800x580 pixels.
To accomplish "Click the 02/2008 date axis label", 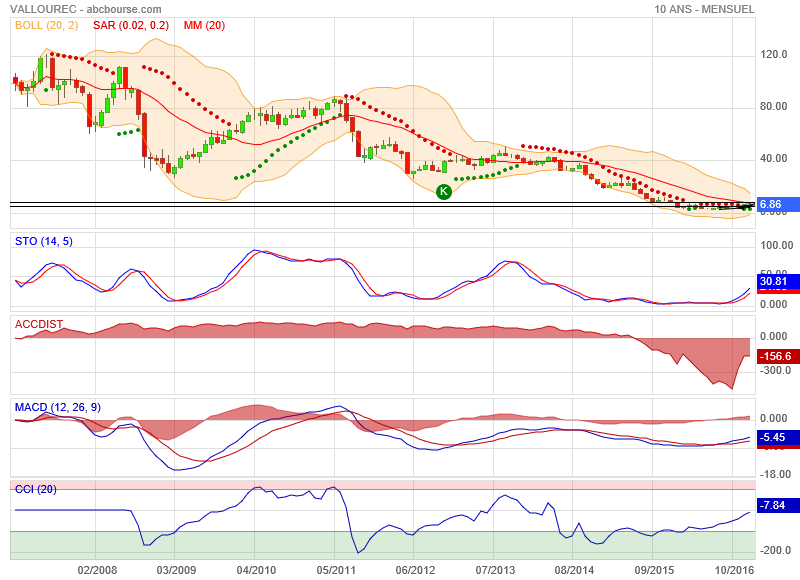I will (97, 570).
